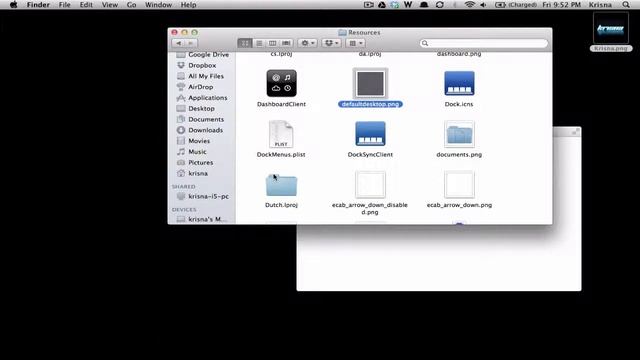Open krisna home folder in sidebar
The image size is (640, 360).
192,173
